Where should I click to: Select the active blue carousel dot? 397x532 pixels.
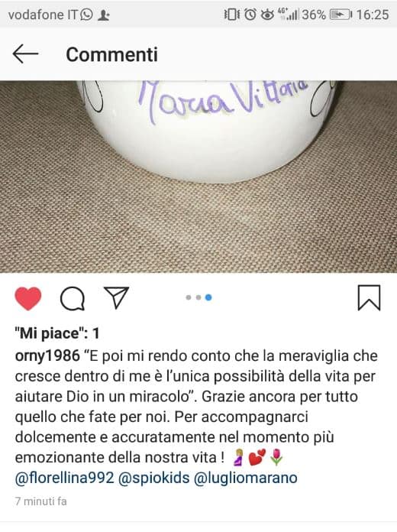tap(208, 297)
